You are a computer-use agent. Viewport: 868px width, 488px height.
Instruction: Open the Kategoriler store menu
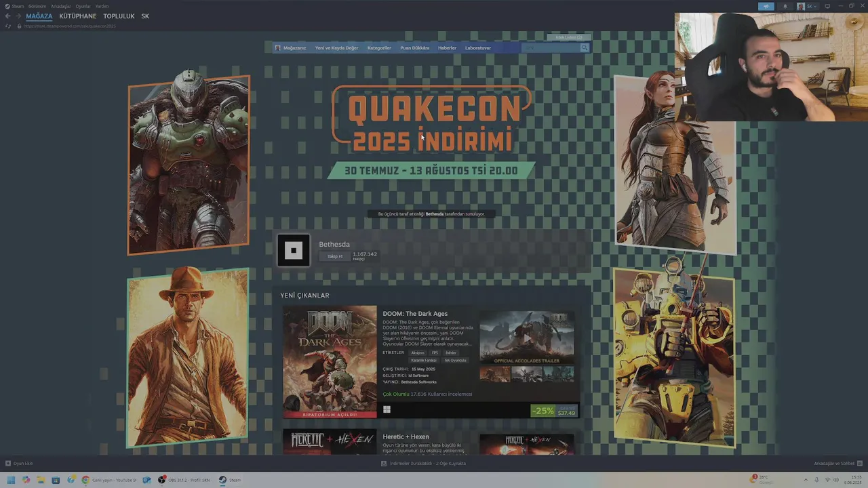point(379,48)
